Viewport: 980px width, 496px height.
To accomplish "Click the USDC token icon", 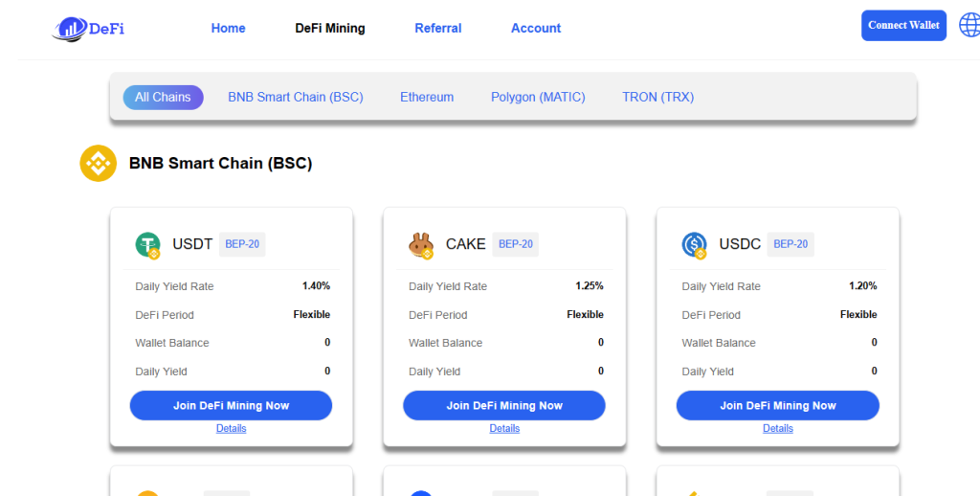I will pos(695,244).
